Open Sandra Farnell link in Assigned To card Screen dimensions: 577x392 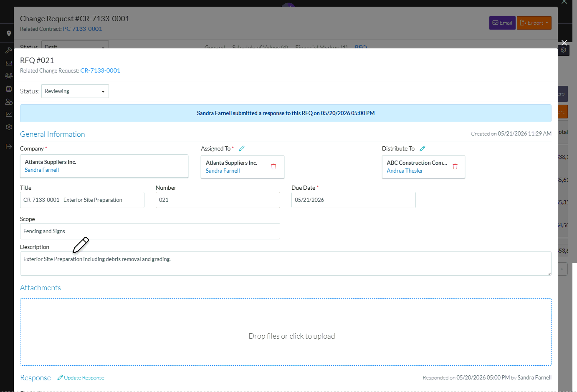pyautogui.click(x=223, y=171)
